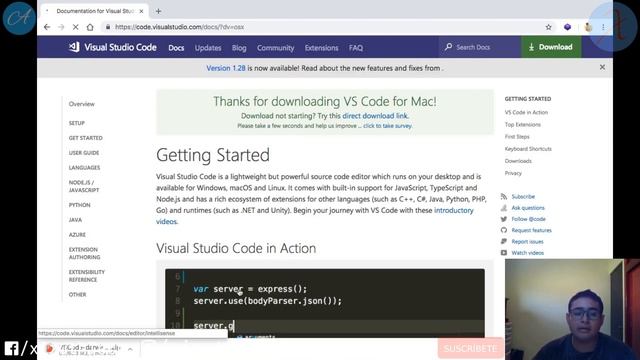
Task: Expand the EXTENSIBILITY REFERENCE section
Action: coord(87,276)
